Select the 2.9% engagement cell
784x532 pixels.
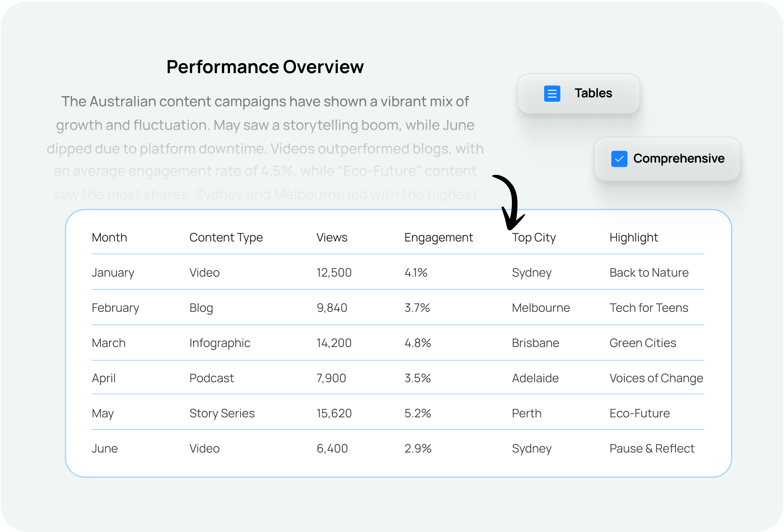418,448
